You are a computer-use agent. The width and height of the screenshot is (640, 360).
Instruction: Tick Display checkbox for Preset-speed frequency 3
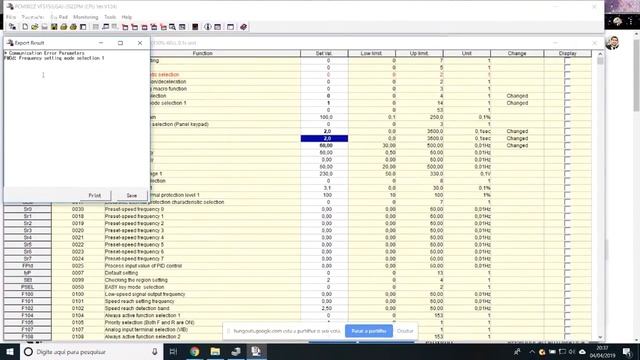[x=567, y=230]
